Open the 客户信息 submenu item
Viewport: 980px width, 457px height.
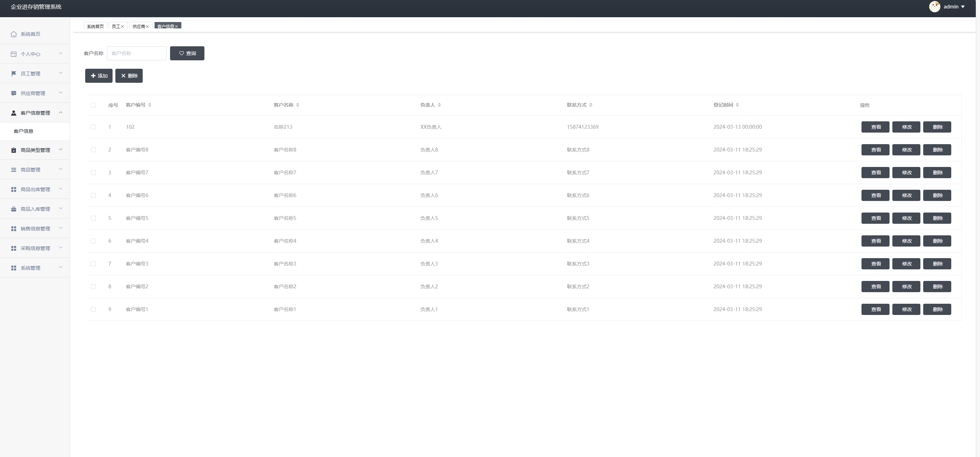[23, 131]
